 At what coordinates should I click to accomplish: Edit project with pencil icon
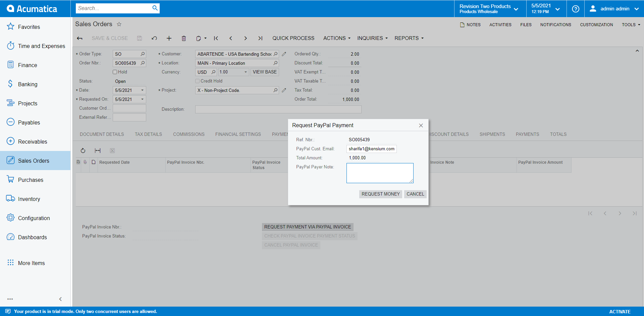point(284,90)
